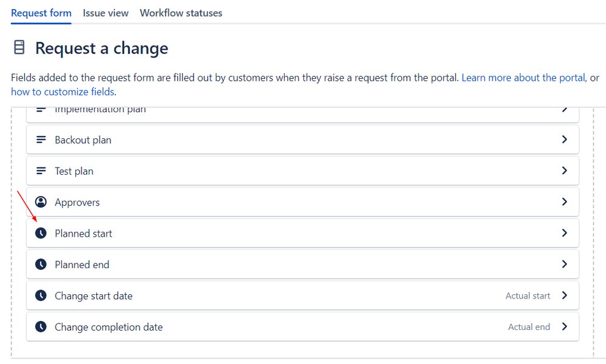Image resolution: width=606 pixels, height=364 pixels.
Task: Select the Planned end field row
Action: pos(303,265)
